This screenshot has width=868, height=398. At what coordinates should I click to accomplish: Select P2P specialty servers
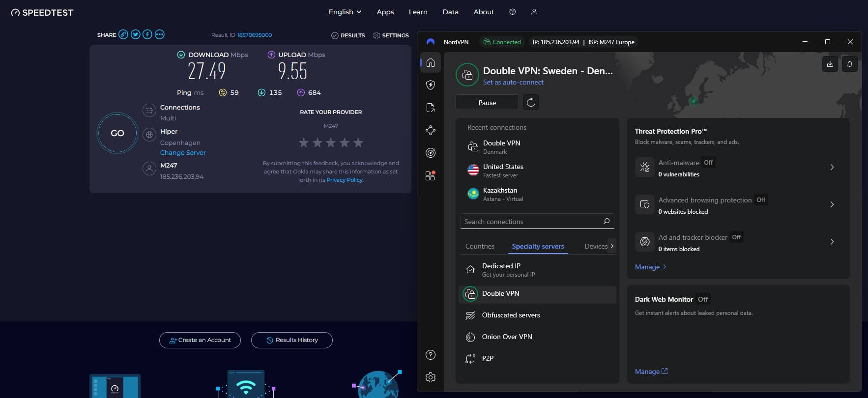[x=537, y=358]
